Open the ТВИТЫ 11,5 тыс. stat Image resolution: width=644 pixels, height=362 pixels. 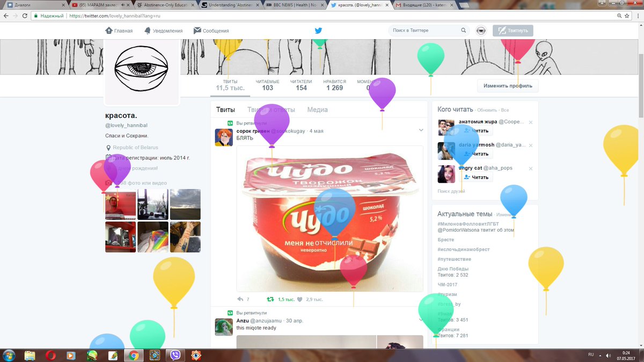(230, 85)
